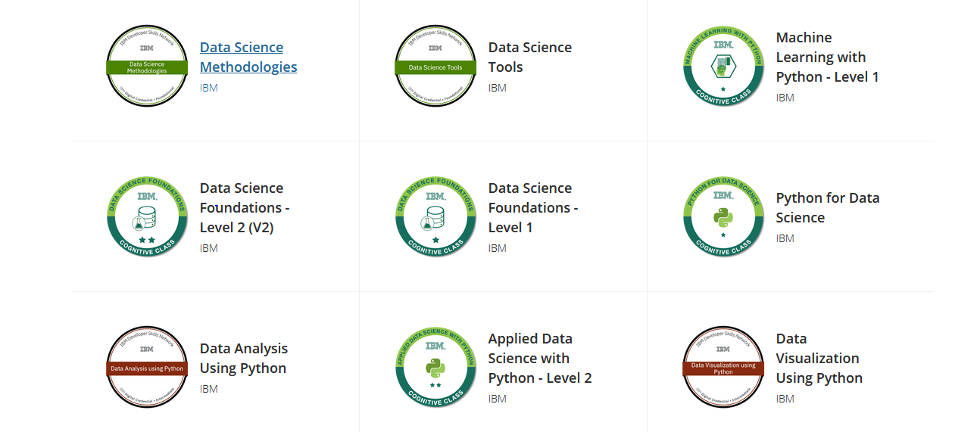Select the Data Science Foundations Level 2 badge
This screenshot has width=980, height=432.
click(147, 217)
